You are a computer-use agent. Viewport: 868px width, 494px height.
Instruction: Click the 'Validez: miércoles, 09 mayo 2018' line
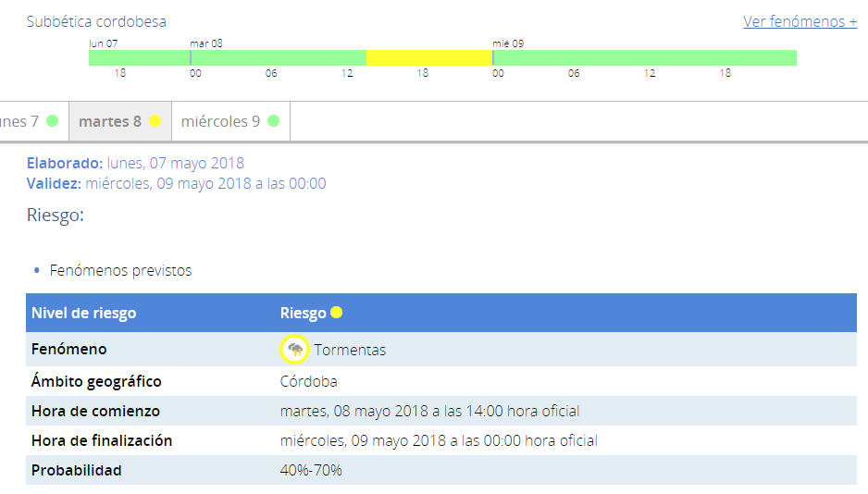pos(176,184)
